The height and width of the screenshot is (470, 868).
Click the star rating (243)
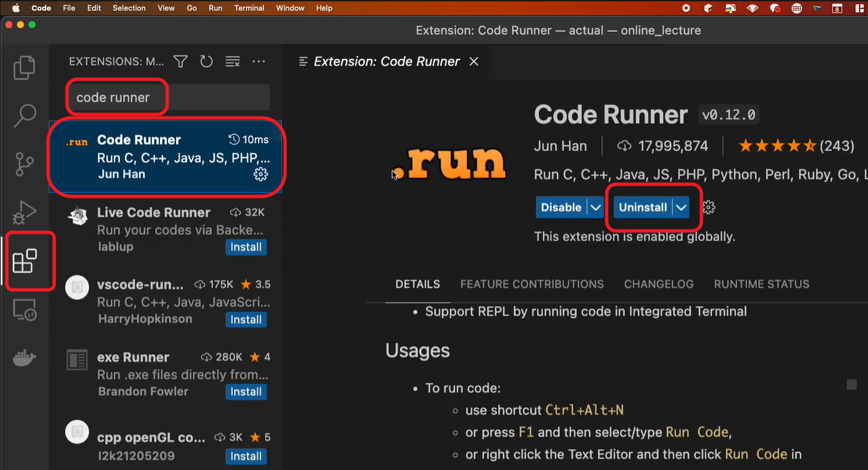point(796,146)
